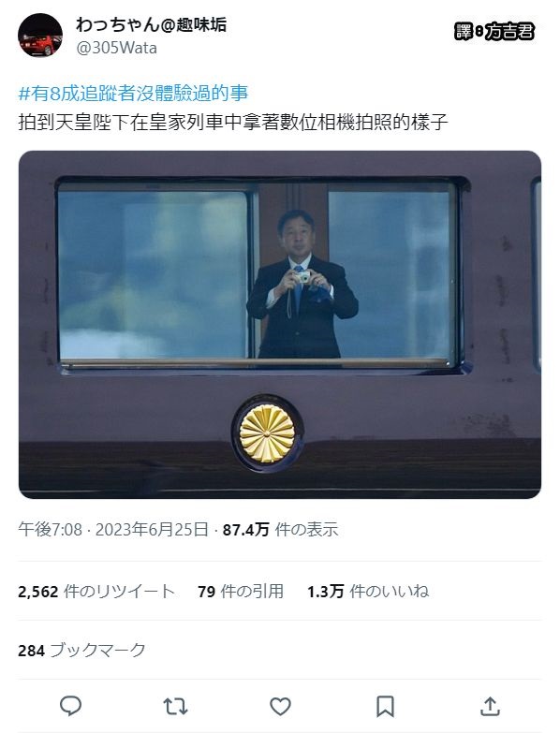560x733 pixels.
Task: View the 2,562 件のリツイート list
Action: tap(96, 592)
